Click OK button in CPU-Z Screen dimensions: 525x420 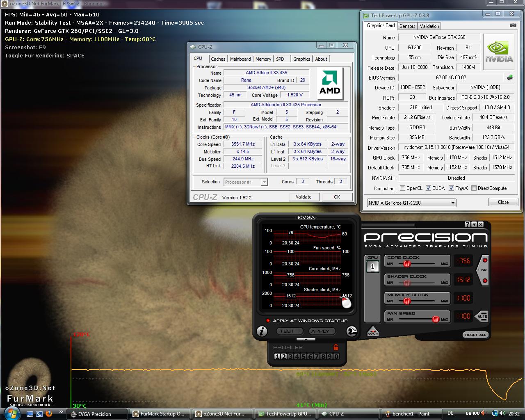pyautogui.click(x=337, y=197)
